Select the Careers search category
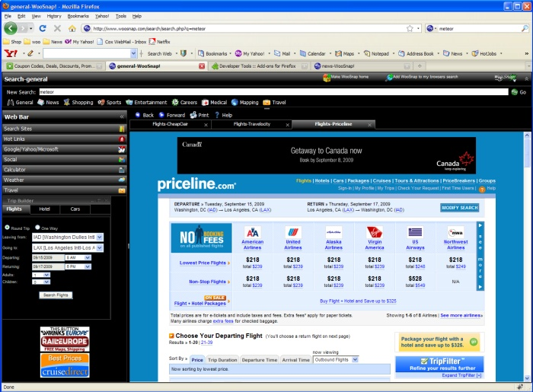 184,102
